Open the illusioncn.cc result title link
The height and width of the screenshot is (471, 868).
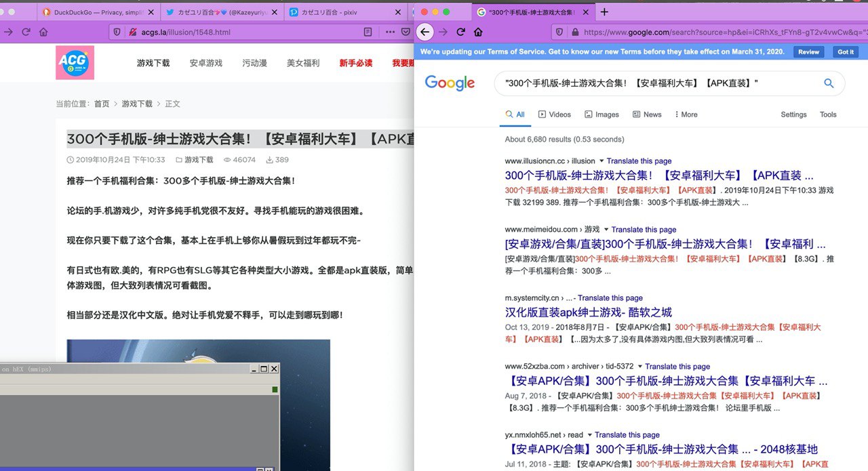659,176
